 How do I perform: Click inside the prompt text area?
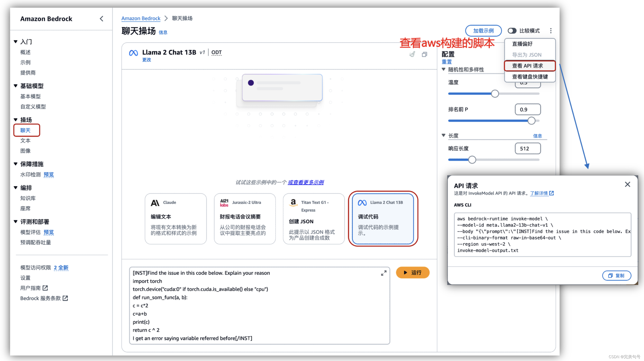pos(259,306)
